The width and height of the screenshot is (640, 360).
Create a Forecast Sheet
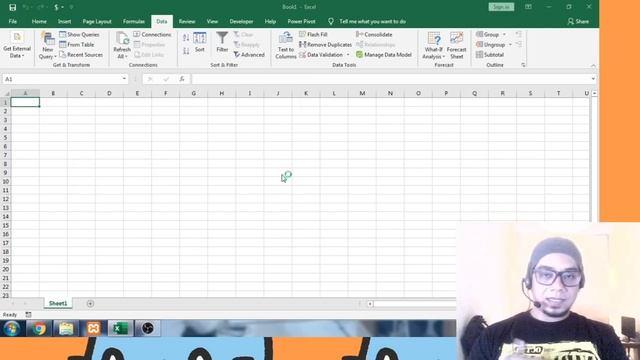(x=456, y=46)
